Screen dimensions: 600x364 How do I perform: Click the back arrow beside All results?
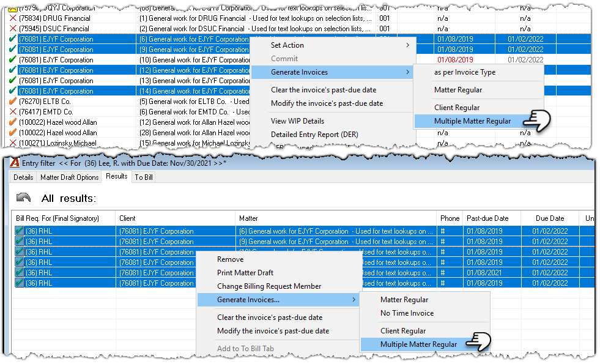pos(24,198)
